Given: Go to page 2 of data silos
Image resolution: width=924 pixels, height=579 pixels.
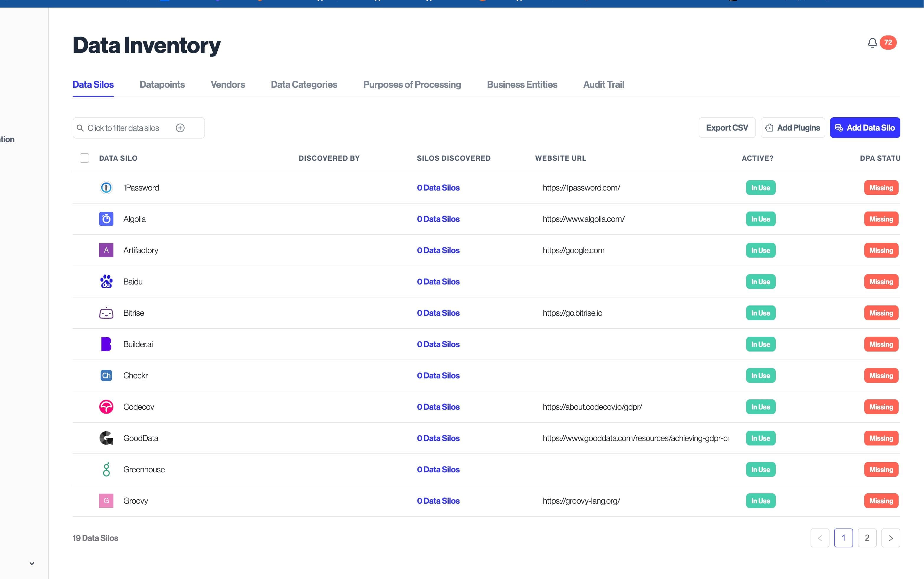Looking at the screenshot, I should click(867, 538).
